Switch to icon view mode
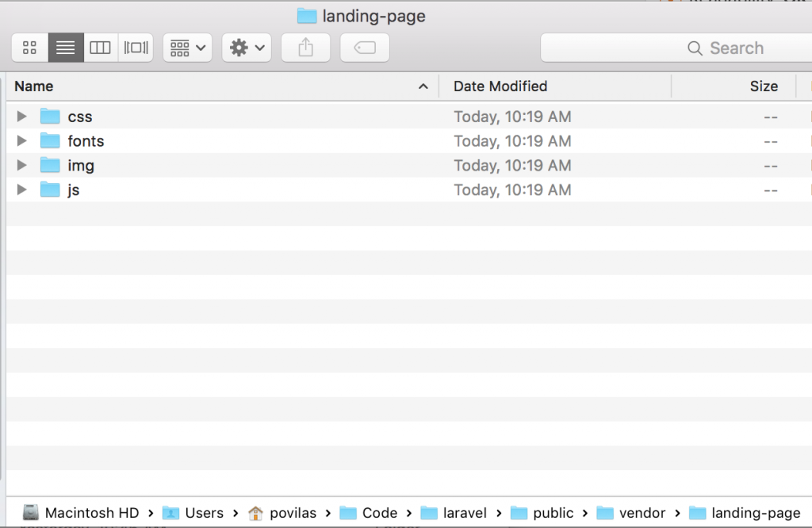Viewport: 812px width, 528px height. coord(29,48)
